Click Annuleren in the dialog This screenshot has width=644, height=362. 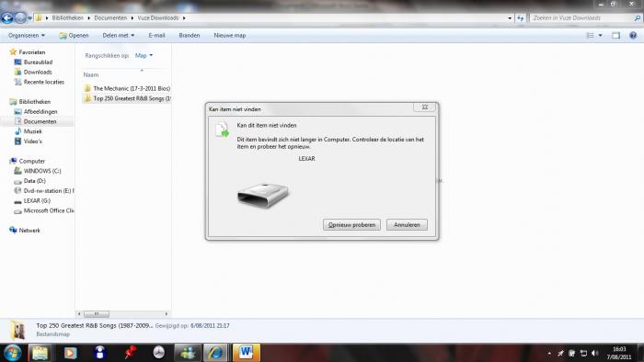click(407, 225)
